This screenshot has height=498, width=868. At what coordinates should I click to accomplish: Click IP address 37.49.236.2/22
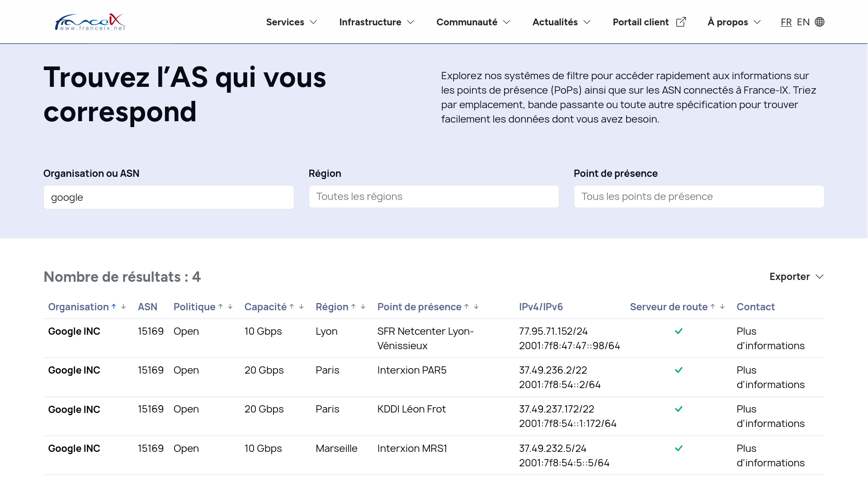point(553,370)
